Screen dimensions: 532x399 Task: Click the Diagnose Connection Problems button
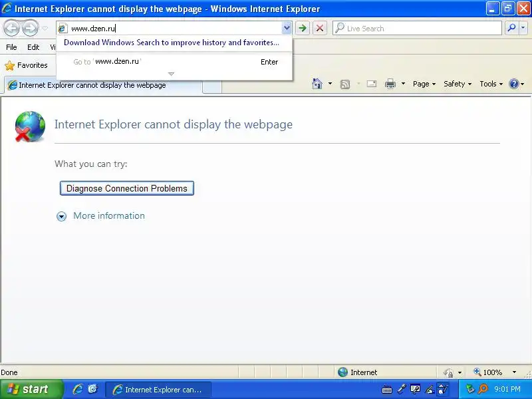[127, 188]
